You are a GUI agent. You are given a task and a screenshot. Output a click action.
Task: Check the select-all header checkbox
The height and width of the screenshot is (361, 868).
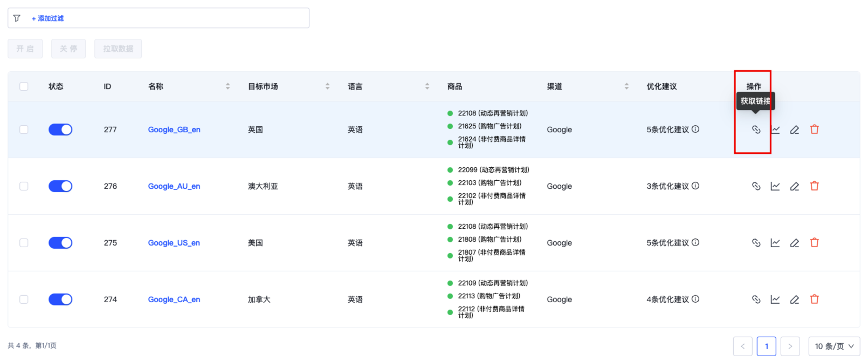pos(24,86)
